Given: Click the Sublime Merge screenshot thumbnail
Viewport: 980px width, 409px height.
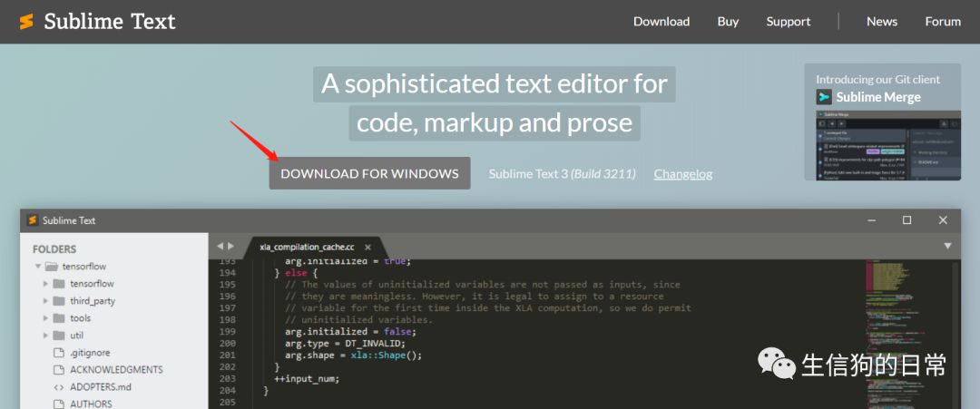Looking at the screenshot, I should [888, 145].
